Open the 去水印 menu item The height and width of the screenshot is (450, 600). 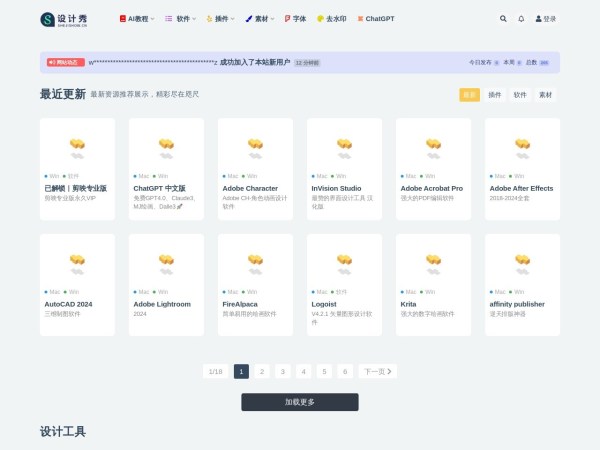tap(332, 19)
